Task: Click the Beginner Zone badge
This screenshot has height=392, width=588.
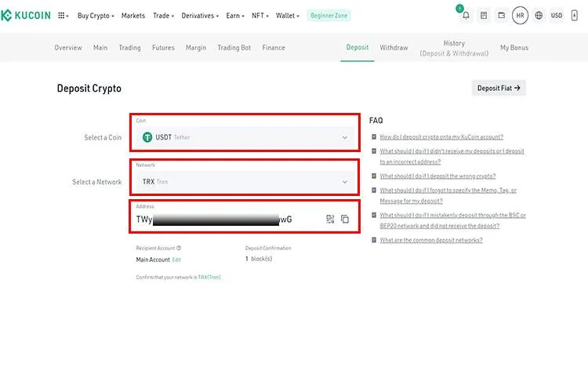Action: coord(328,16)
